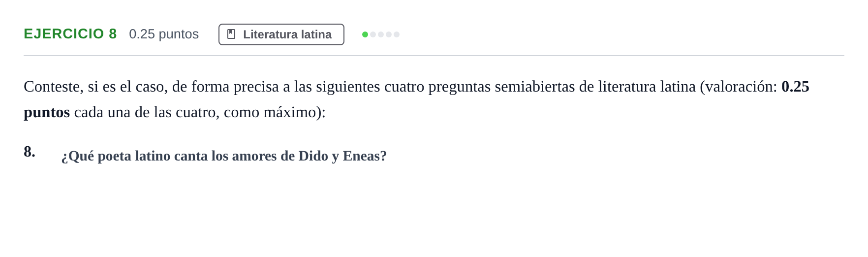This screenshot has width=868, height=257.
Task: Select the Dido y Eneas question text
Action: click(224, 156)
